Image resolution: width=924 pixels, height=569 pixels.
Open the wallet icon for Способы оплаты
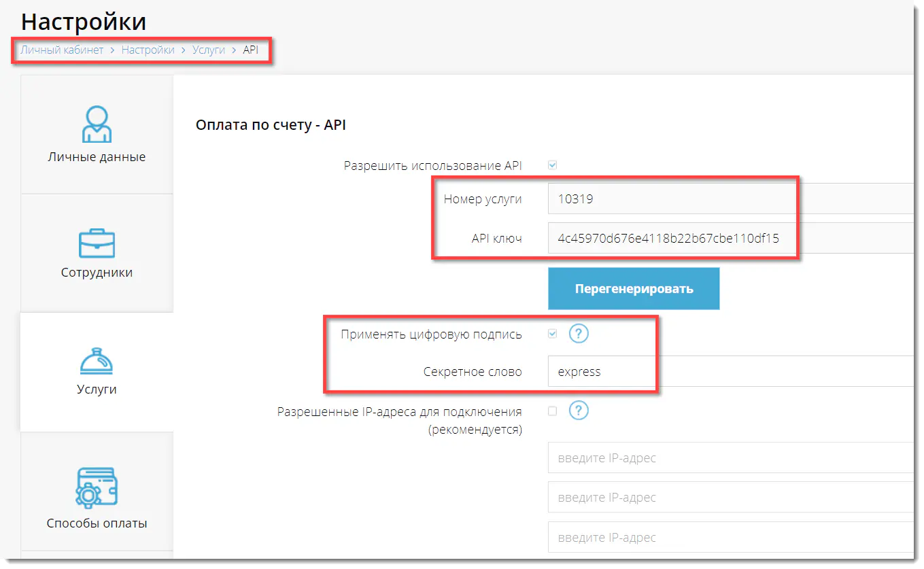coord(97,486)
